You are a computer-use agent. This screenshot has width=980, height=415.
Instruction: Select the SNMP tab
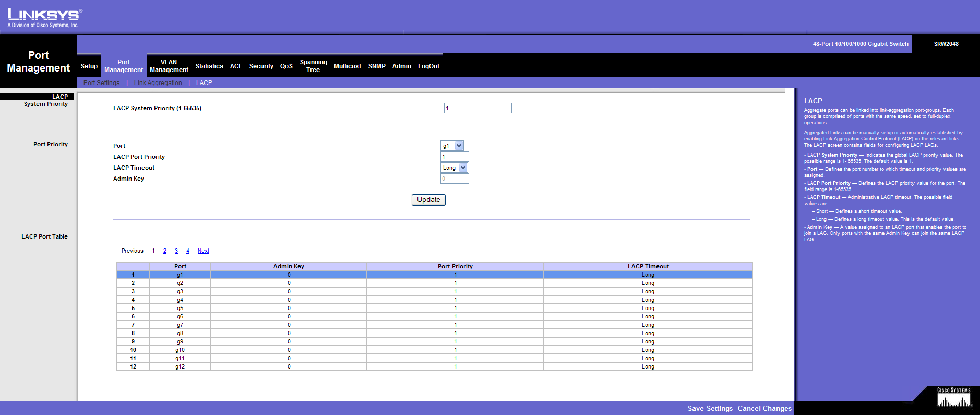pos(376,66)
